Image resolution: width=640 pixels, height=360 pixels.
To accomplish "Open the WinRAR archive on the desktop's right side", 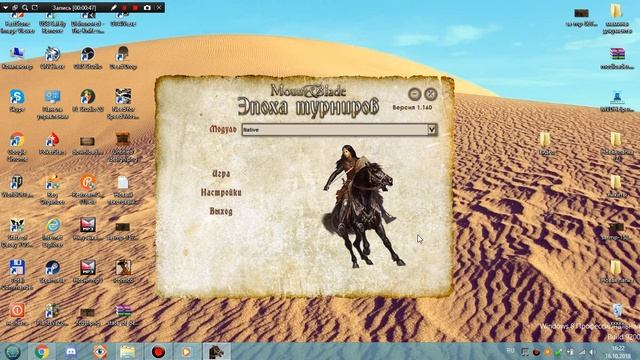I will [617, 58].
